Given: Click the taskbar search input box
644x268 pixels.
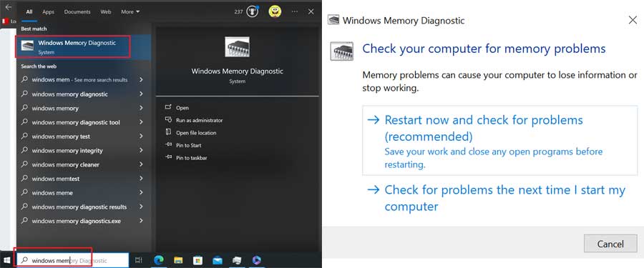Looking at the screenshot, I should 73,260.
